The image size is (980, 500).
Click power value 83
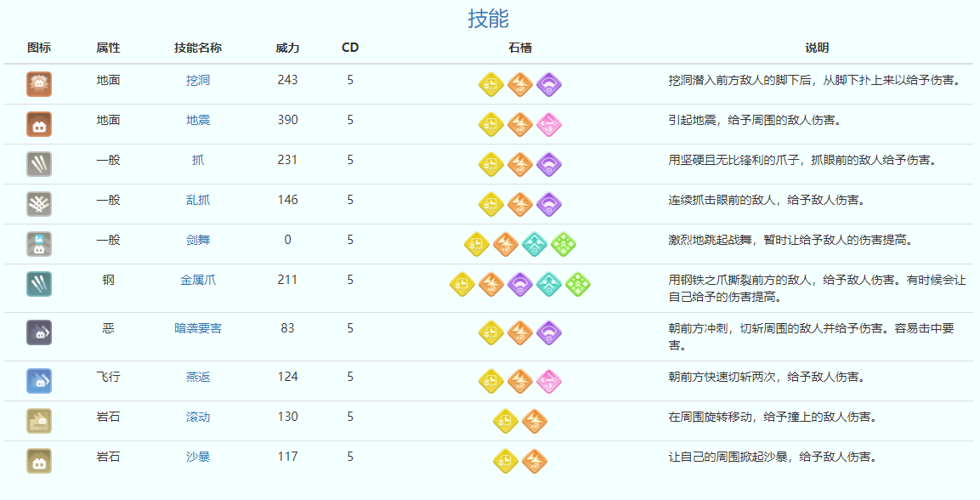(x=287, y=328)
